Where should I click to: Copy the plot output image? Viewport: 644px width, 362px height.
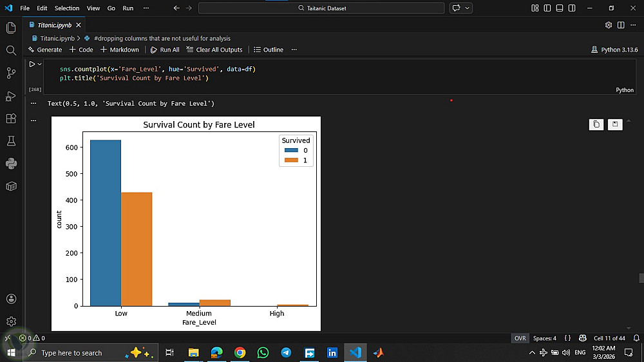596,124
